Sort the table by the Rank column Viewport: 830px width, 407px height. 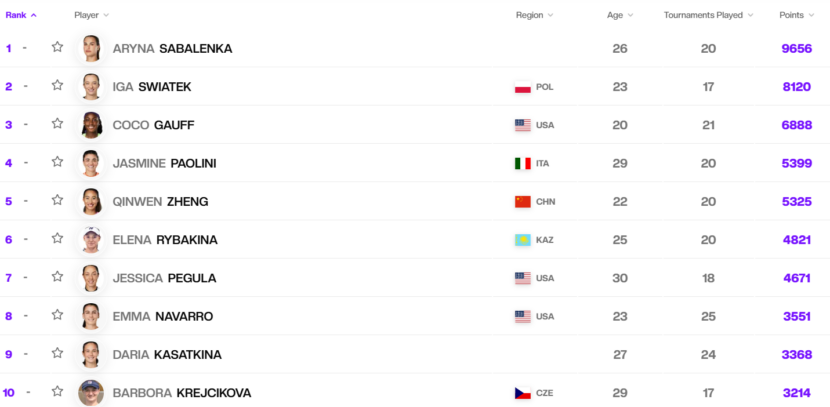(x=21, y=15)
